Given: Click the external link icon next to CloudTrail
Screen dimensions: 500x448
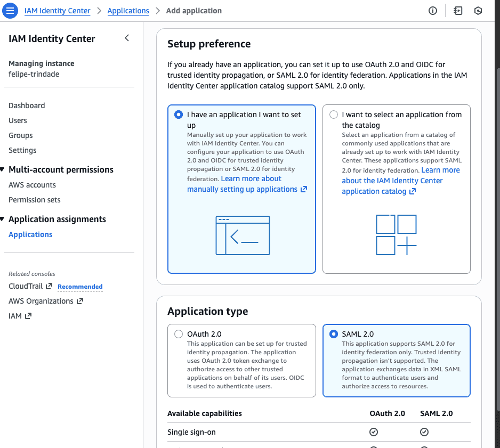Looking at the screenshot, I should point(49,286).
